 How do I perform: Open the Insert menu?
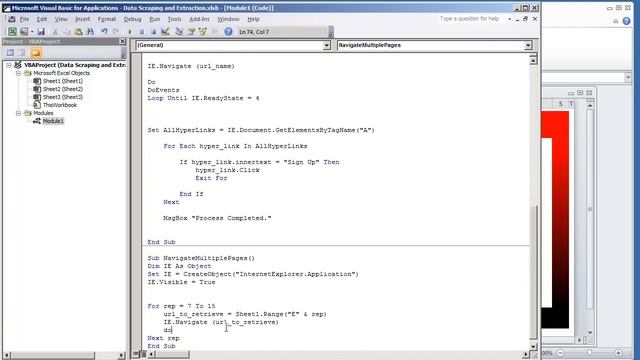click(82, 19)
